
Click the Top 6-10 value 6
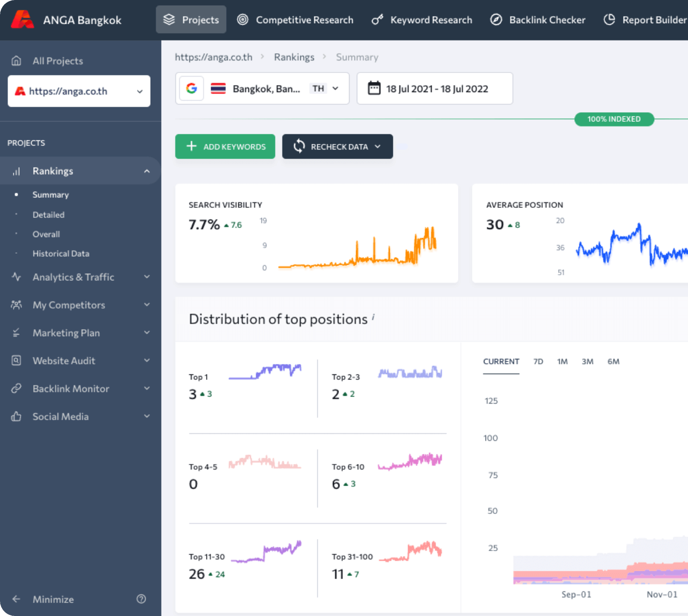[x=336, y=484]
